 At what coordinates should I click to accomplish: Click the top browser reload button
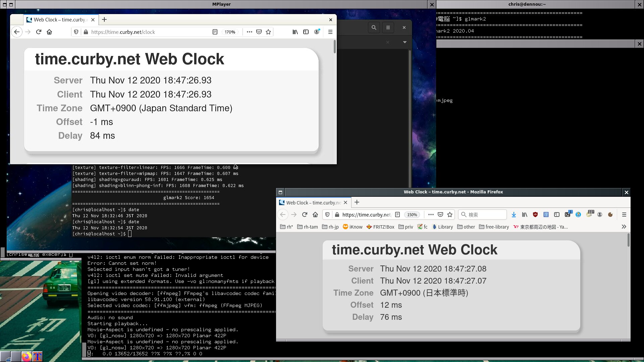click(39, 32)
